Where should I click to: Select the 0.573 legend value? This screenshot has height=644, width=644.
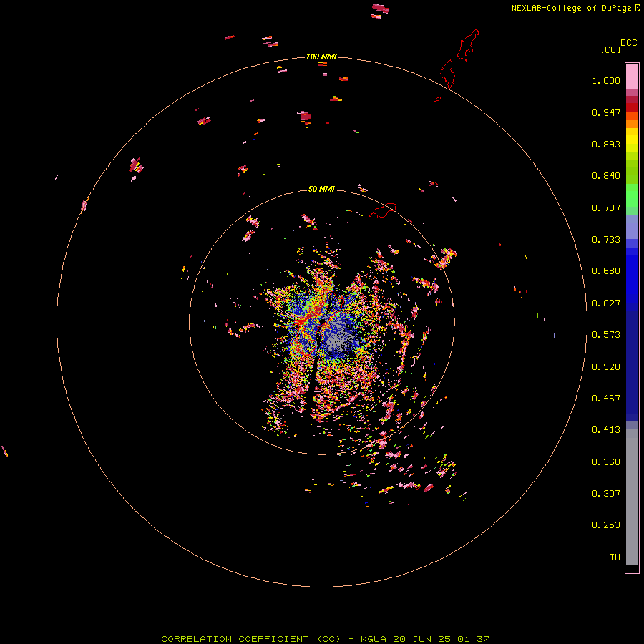pyautogui.click(x=606, y=335)
